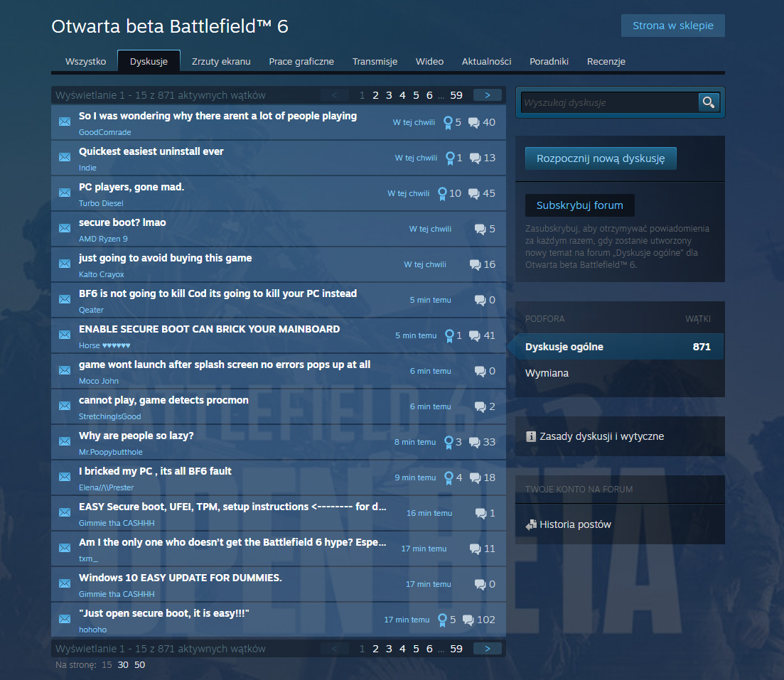Click comment bubble icon on 'secure boot? lmao'
The height and width of the screenshot is (680, 784).
[x=480, y=229]
